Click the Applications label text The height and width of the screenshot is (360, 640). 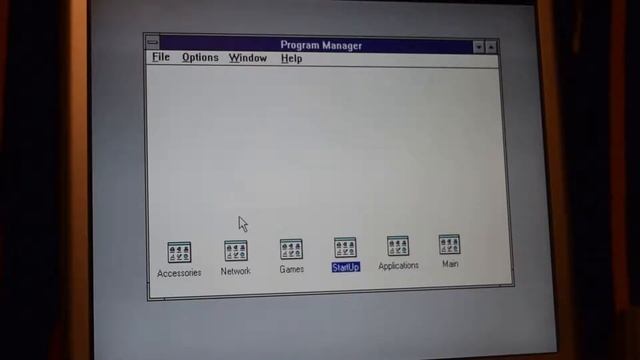point(398,266)
